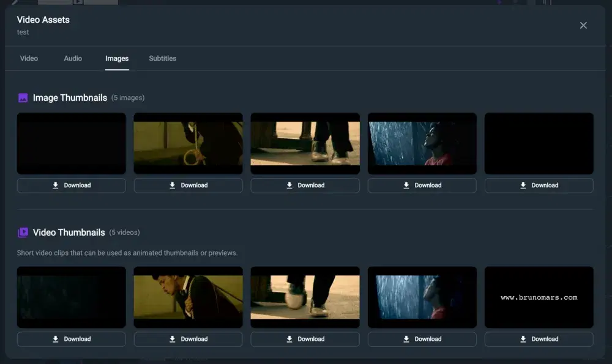
Task: Click the "Video Assets" dialog title
Action: [43, 20]
